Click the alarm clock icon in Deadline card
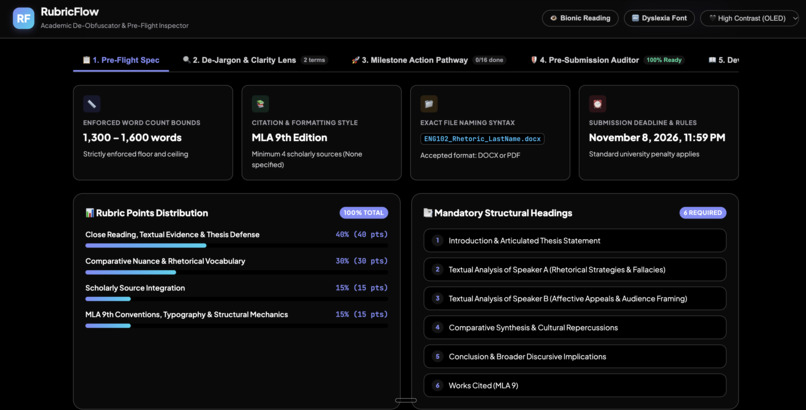This screenshot has width=806, height=410. 597,104
